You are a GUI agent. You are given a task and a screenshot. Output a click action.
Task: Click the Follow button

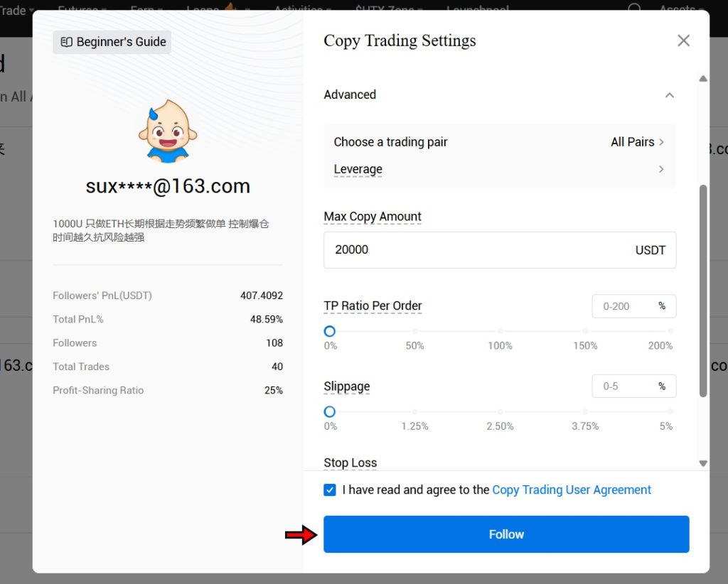[x=505, y=534]
